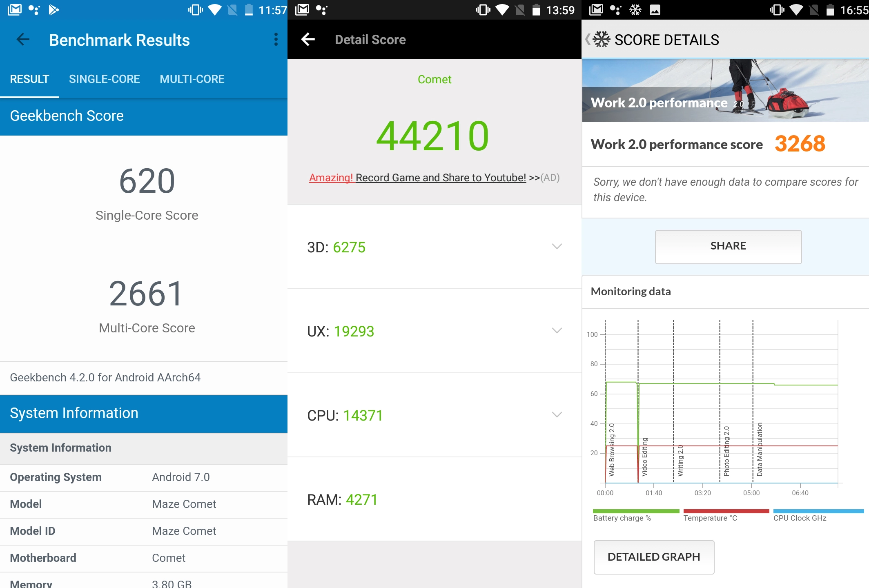The height and width of the screenshot is (588, 869).
Task: Tap the Wi-Fi icon in Geekbench status bar
Action: click(x=214, y=10)
